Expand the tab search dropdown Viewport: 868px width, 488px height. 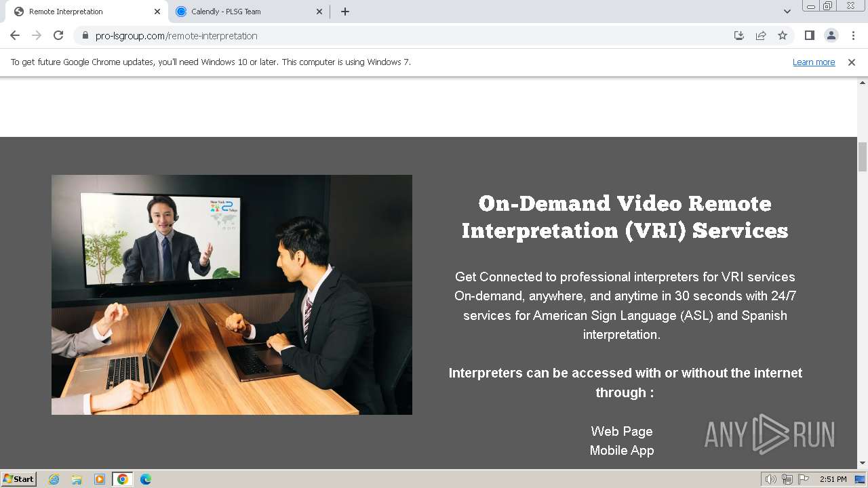(x=787, y=12)
